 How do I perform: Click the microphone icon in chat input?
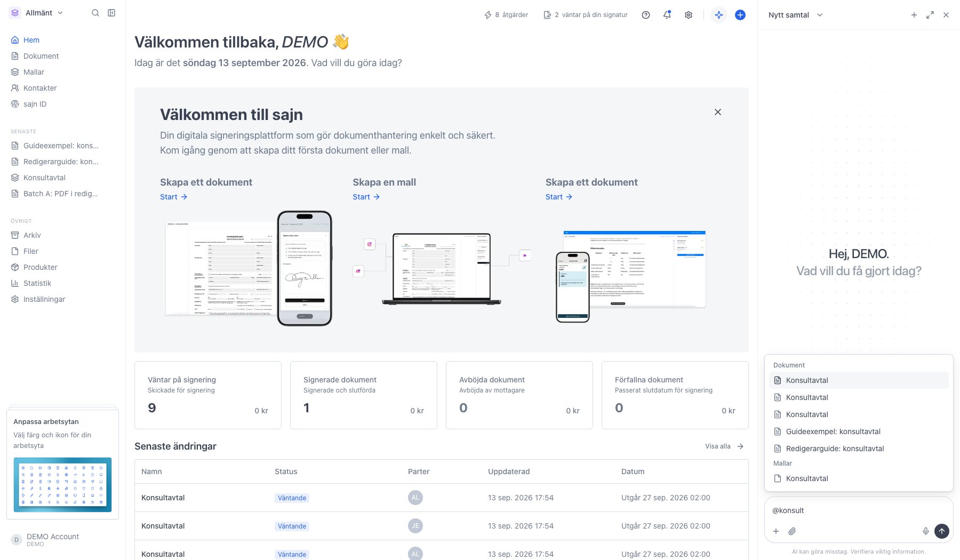(926, 531)
